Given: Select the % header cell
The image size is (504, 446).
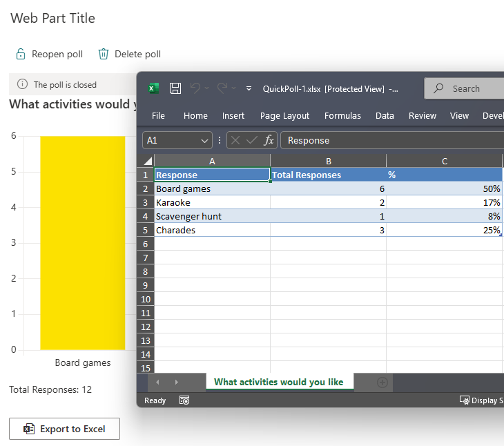Looking at the screenshot, I should coord(444,175).
